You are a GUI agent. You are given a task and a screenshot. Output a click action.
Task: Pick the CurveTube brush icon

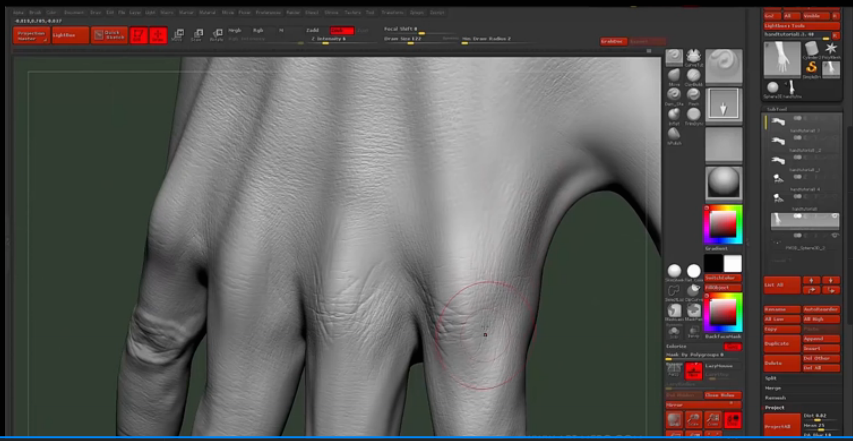pyautogui.click(x=693, y=56)
